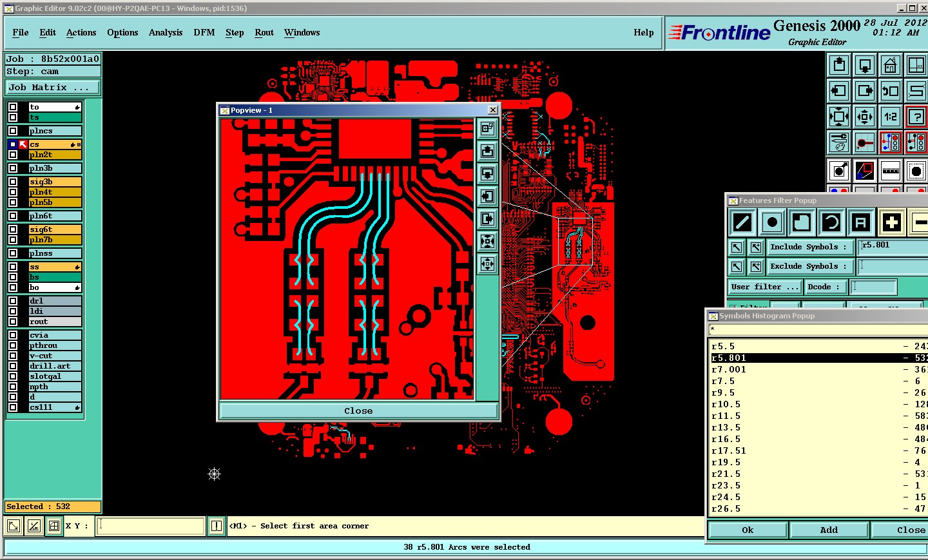Toggle the checkbox for layer pthrou
This screenshot has width=928, height=560.
(13, 345)
